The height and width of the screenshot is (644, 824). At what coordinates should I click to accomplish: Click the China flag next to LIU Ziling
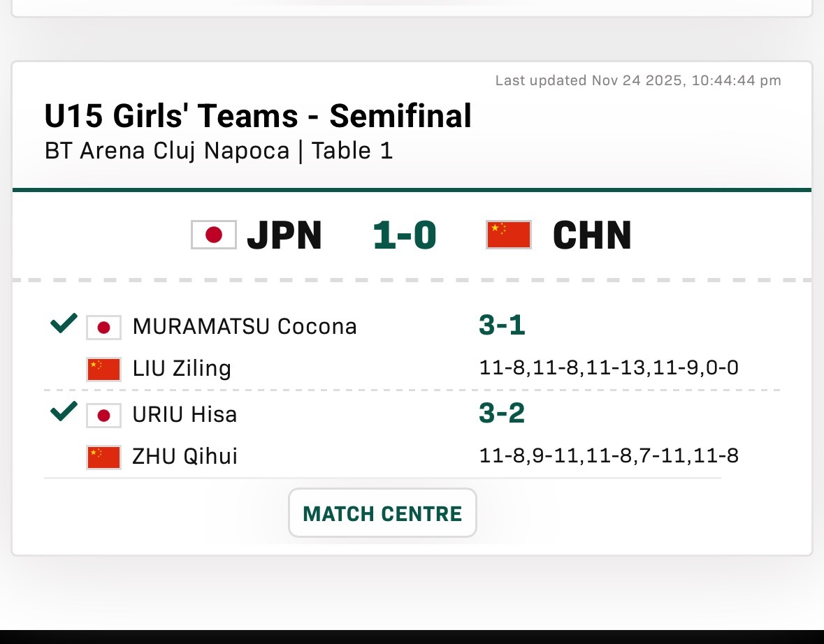pos(103,369)
